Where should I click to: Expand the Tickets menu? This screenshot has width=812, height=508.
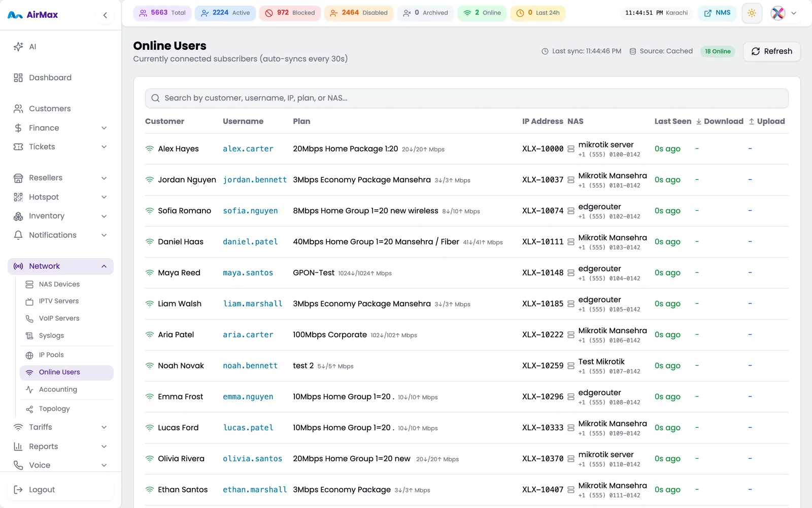click(x=60, y=147)
